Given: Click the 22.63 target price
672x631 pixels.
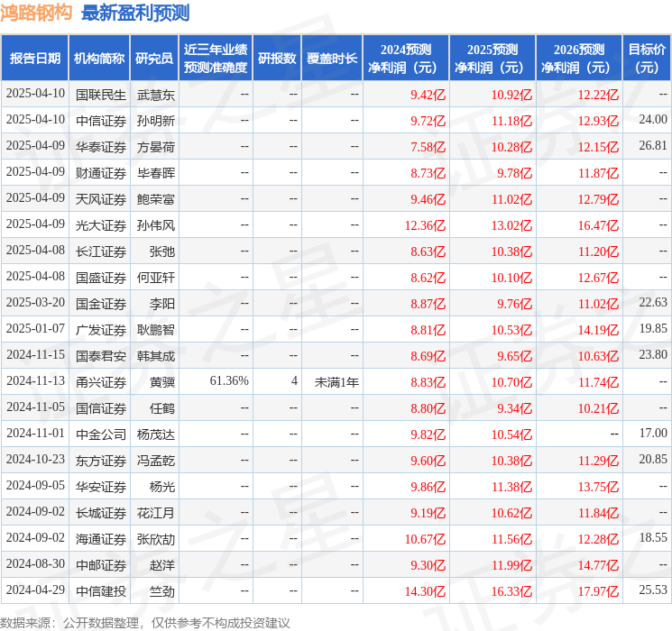Looking at the screenshot, I should point(653,302).
